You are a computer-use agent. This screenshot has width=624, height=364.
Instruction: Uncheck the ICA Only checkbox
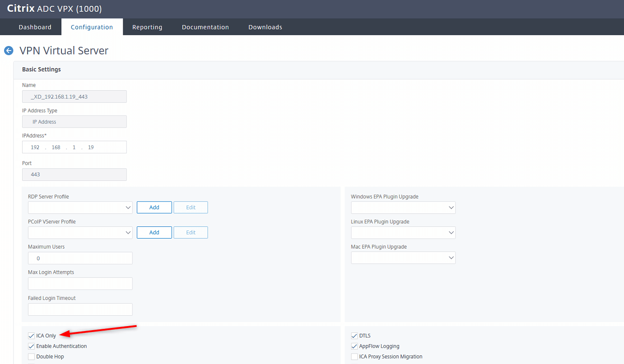pos(31,335)
